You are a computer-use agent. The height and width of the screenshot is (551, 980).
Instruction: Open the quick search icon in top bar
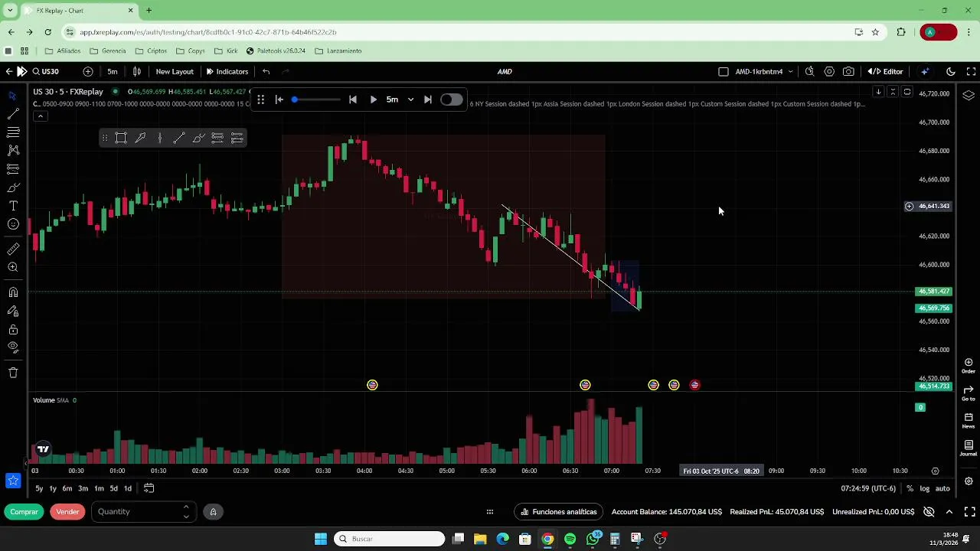[x=810, y=71]
